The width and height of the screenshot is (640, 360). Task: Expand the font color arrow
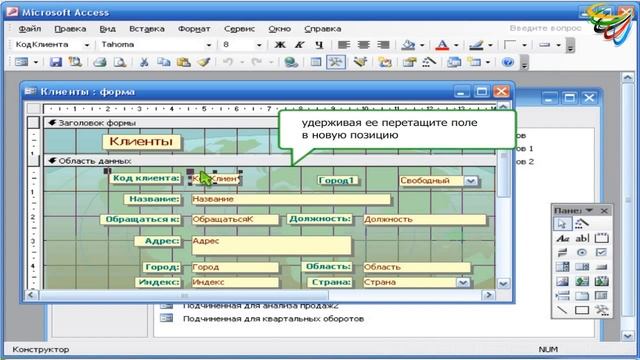(x=456, y=45)
